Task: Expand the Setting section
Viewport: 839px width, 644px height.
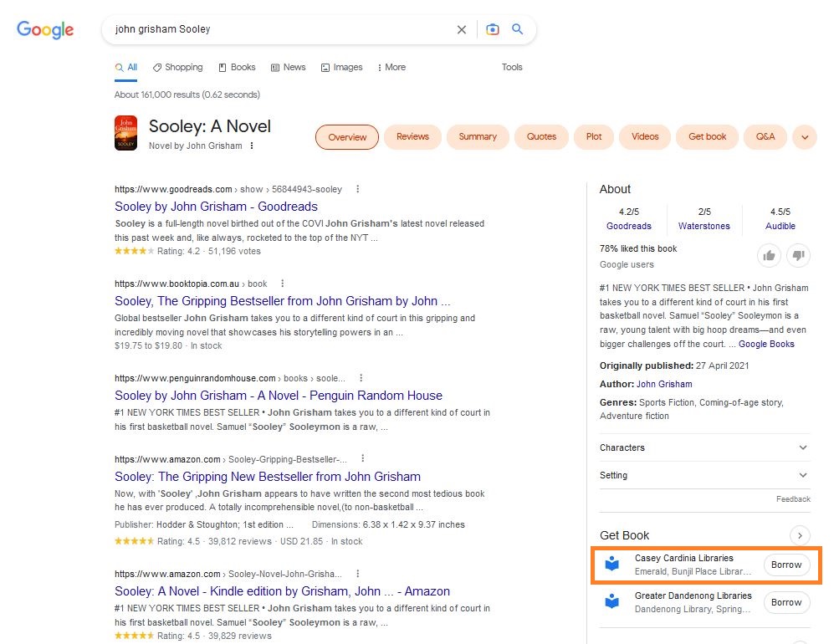Action: pos(704,476)
